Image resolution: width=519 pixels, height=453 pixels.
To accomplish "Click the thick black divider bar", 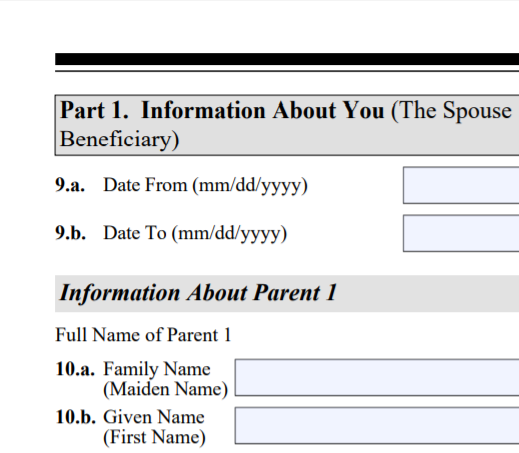I will [x=287, y=59].
